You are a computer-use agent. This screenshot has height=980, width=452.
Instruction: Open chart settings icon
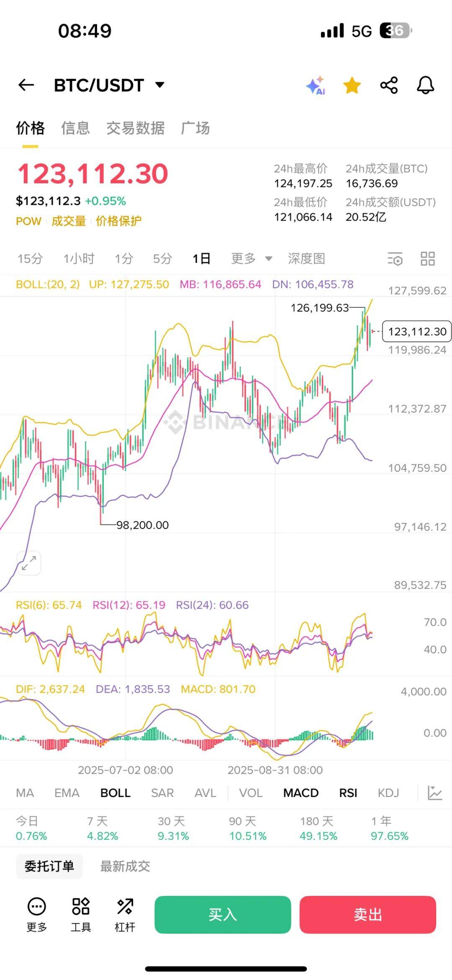point(395,259)
